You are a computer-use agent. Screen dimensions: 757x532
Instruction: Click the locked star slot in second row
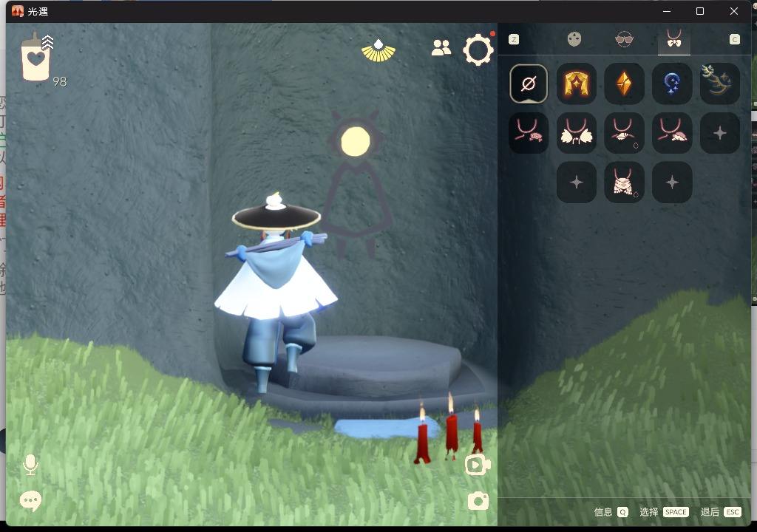tap(719, 133)
